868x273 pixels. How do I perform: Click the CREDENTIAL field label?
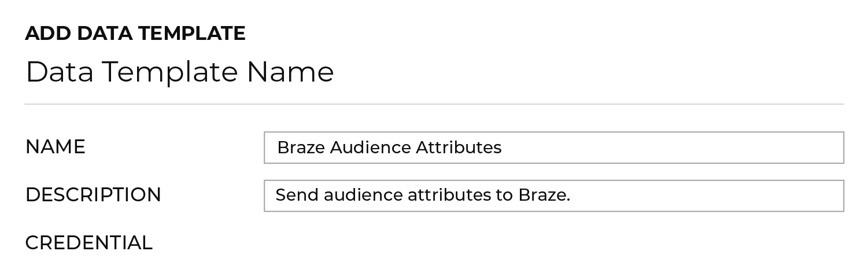(x=88, y=243)
